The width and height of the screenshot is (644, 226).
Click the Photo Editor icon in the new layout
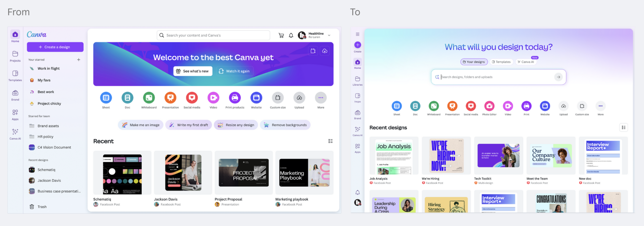tap(489, 106)
